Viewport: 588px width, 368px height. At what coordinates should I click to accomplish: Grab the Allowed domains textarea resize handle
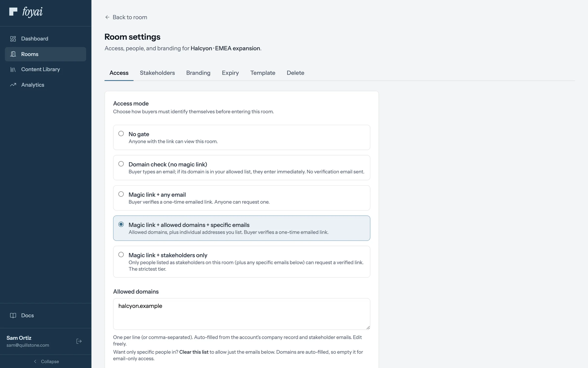click(x=368, y=328)
